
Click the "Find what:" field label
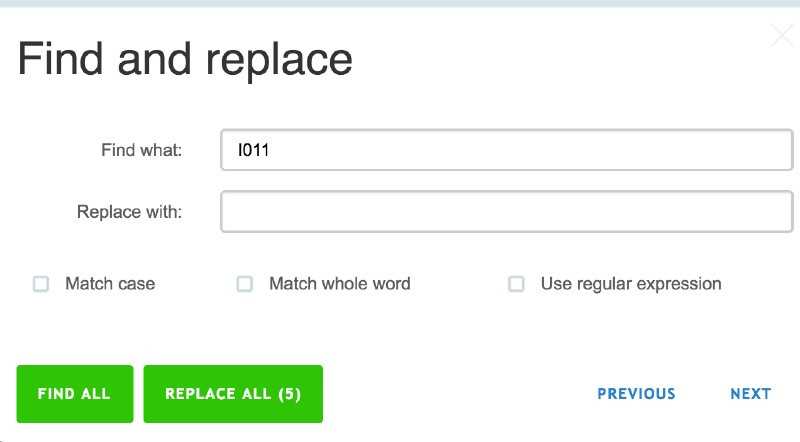click(x=141, y=151)
